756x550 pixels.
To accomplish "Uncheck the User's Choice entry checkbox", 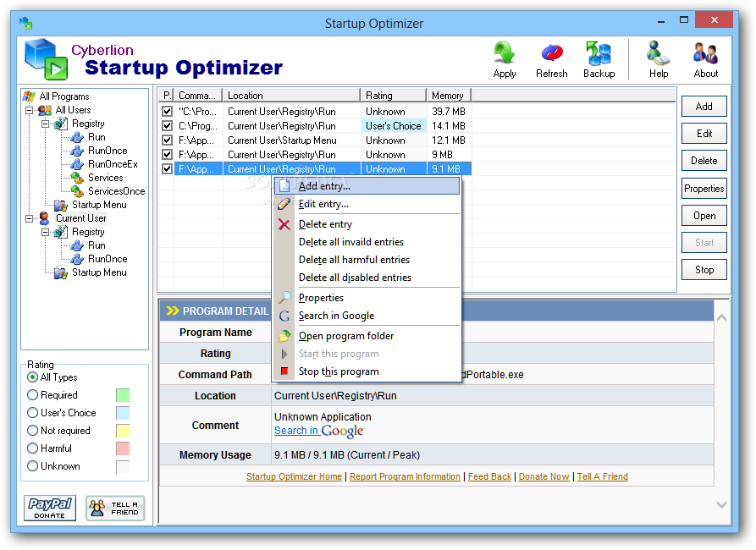I will click(x=167, y=126).
